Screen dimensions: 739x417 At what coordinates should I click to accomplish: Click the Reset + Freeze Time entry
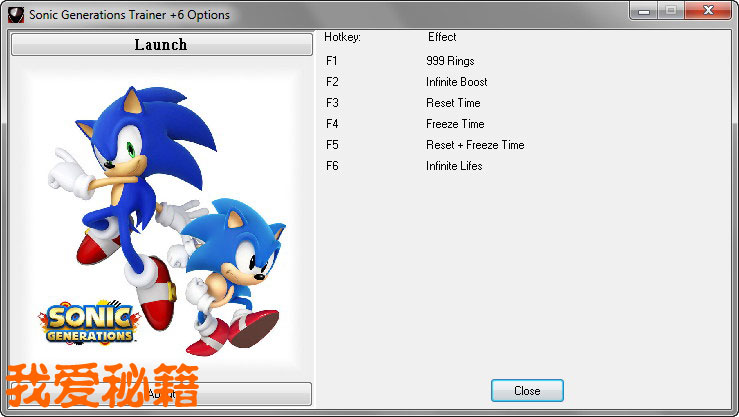[x=475, y=145]
